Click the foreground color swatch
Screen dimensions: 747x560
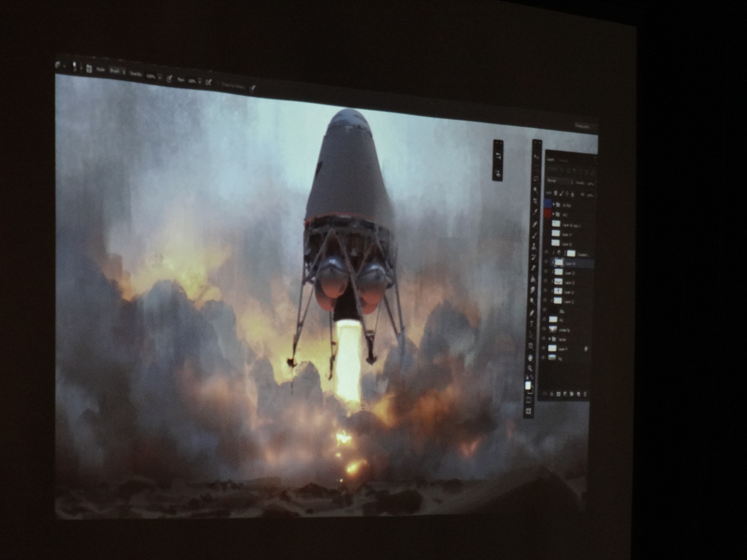pos(528,385)
